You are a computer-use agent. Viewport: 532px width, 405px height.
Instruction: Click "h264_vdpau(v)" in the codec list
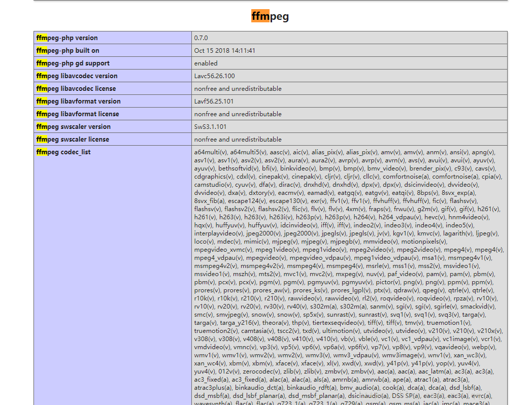click(x=400, y=217)
